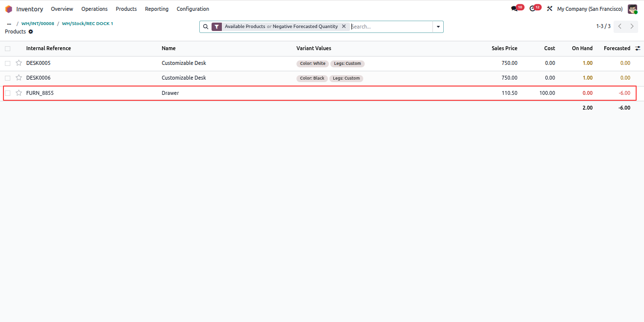Open the Operations menu
This screenshot has height=322, width=644.
coord(94,9)
